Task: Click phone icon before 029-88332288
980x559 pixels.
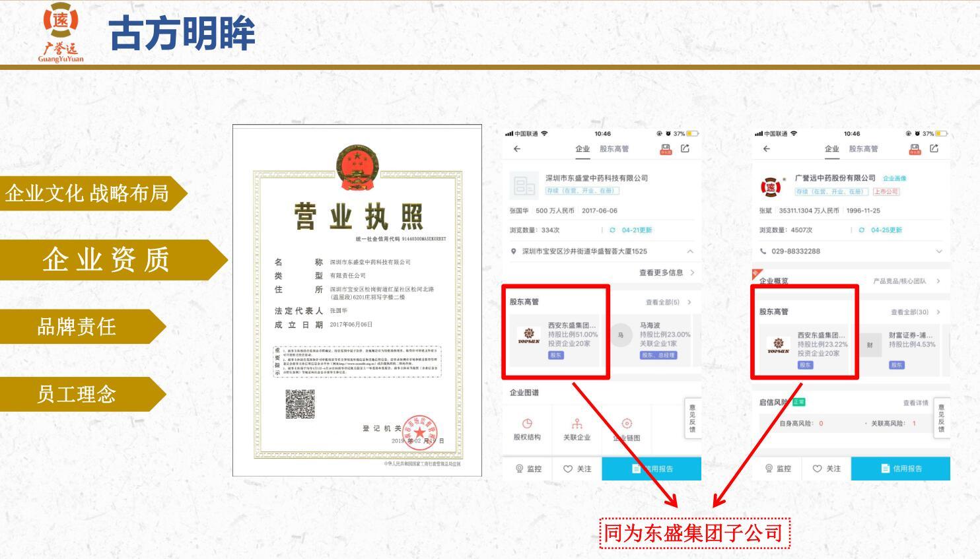Action: (763, 251)
